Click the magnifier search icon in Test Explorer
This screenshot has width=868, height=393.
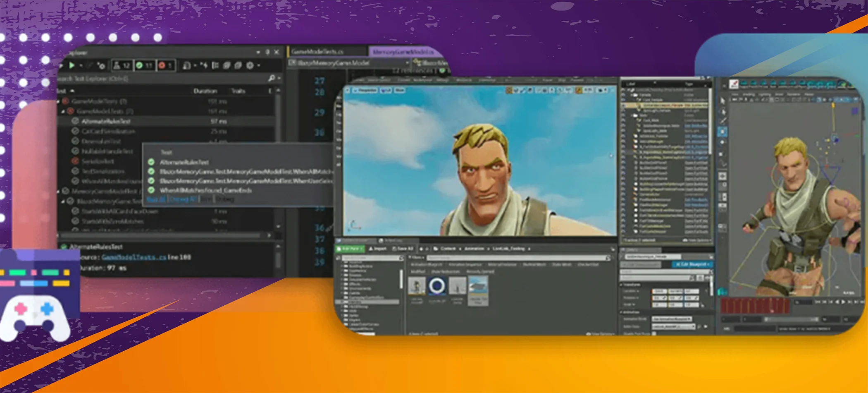click(x=272, y=78)
